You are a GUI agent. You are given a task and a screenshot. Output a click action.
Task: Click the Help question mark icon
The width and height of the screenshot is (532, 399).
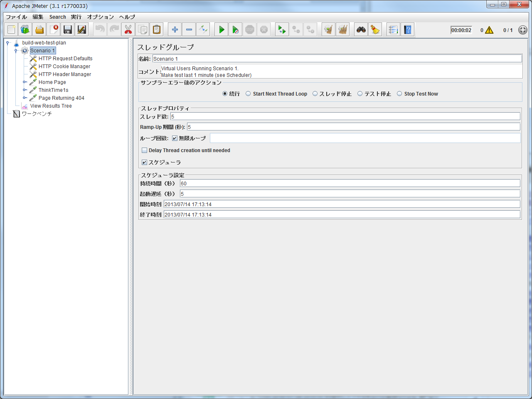(408, 30)
